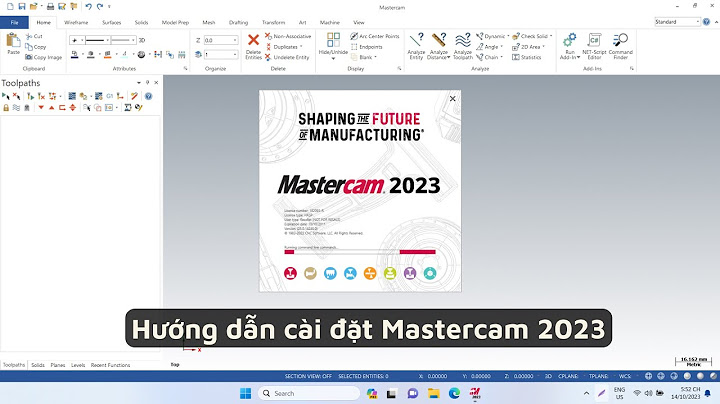Click the Dynamic analyze button
720x404 pixels.
493,36
